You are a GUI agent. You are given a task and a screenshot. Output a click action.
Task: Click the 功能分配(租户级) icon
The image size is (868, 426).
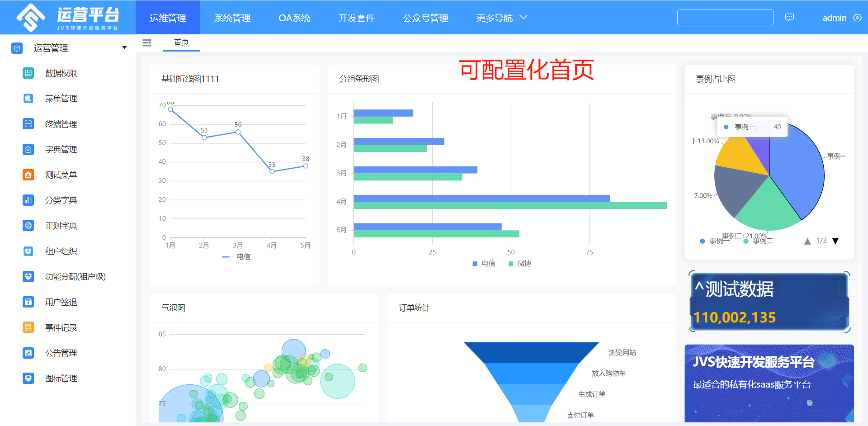click(x=28, y=276)
